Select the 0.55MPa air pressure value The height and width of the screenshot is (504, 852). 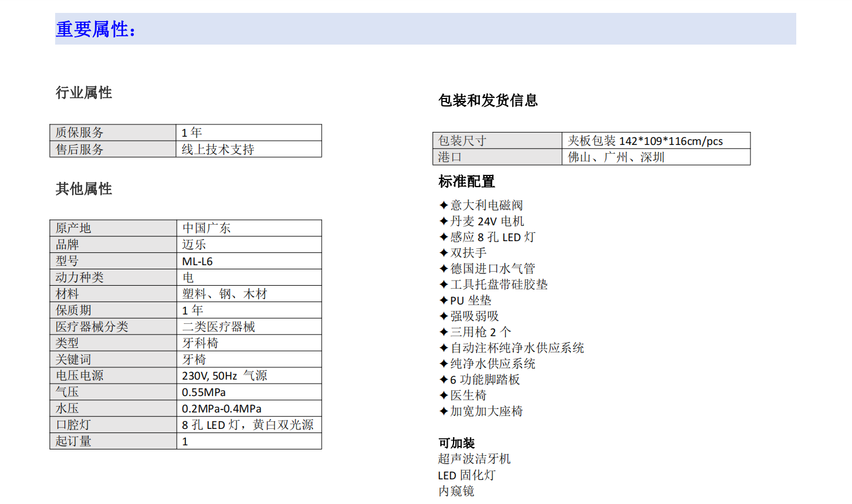tap(204, 392)
